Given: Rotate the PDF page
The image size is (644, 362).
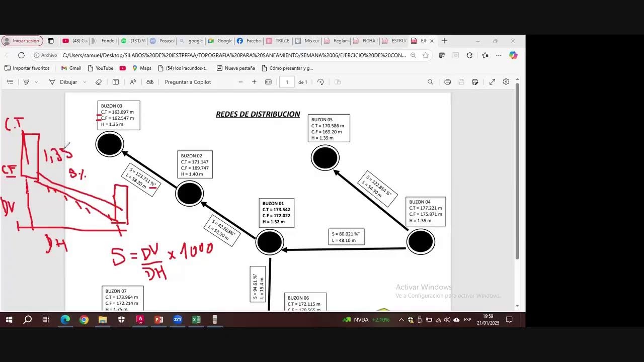Looking at the screenshot, I should tap(320, 82).
